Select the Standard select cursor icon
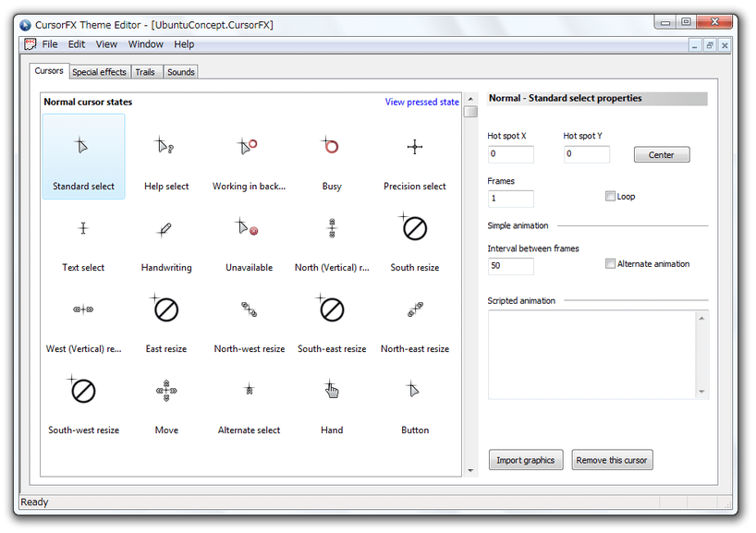The width and height of the screenshot is (756, 533). pos(81,145)
